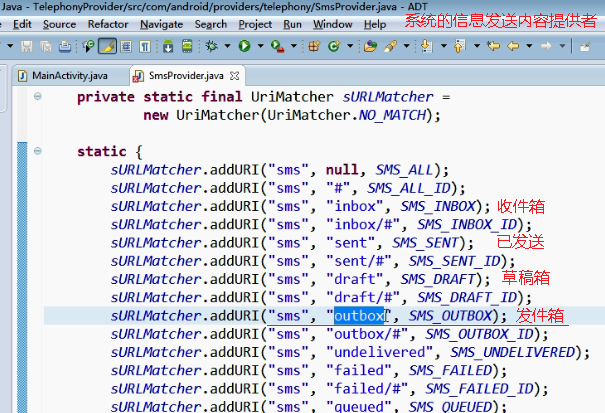Open the New Java Class dropdown arrow

[350, 46]
